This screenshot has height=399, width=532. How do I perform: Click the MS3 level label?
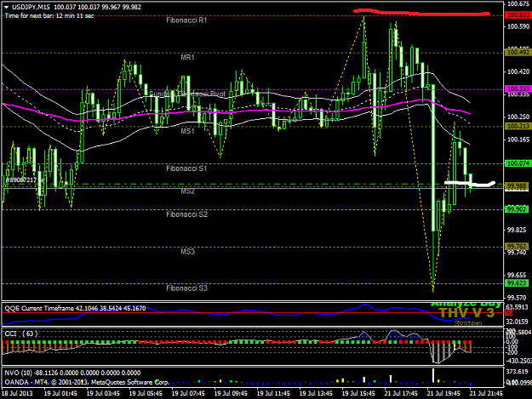(x=187, y=252)
